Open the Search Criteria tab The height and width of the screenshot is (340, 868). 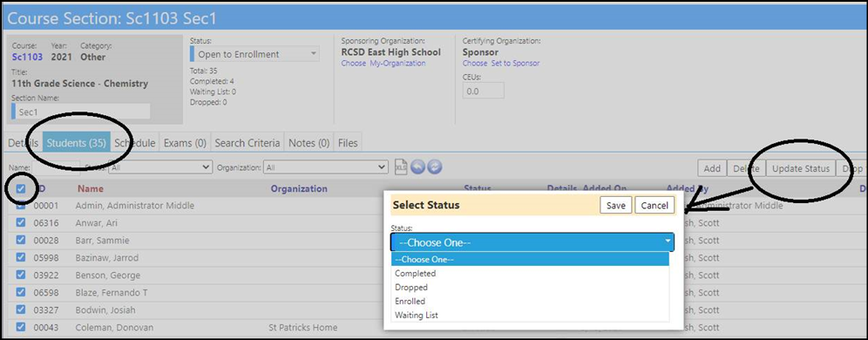click(248, 143)
